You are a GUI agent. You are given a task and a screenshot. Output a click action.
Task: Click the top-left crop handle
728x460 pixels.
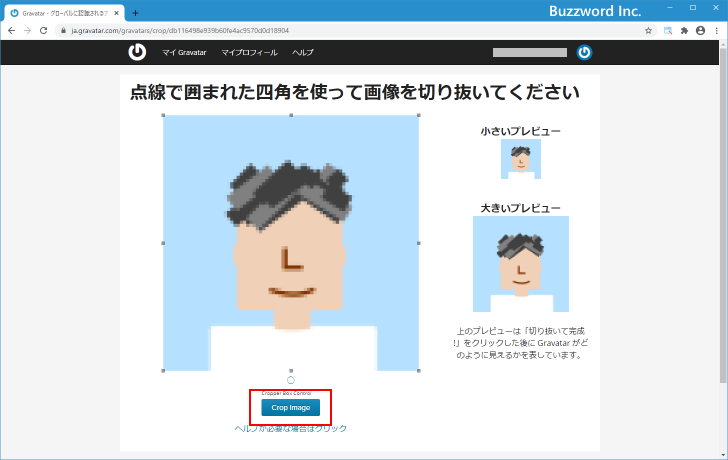coord(163,115)
